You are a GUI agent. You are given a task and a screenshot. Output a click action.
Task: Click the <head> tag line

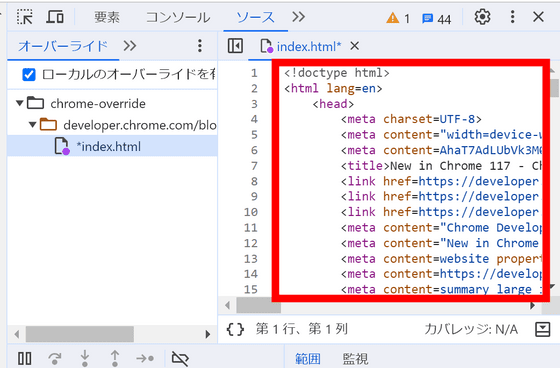click(333, 104)
